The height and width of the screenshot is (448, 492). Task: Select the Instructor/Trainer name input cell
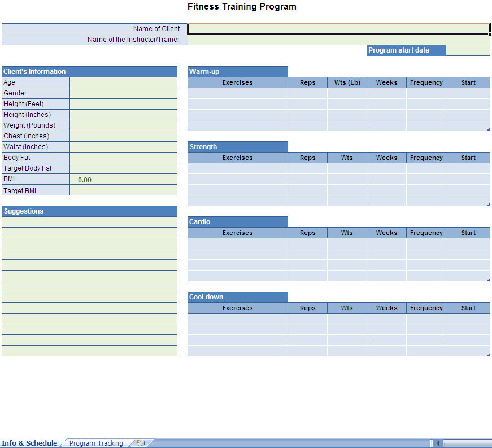pos(339,40)
